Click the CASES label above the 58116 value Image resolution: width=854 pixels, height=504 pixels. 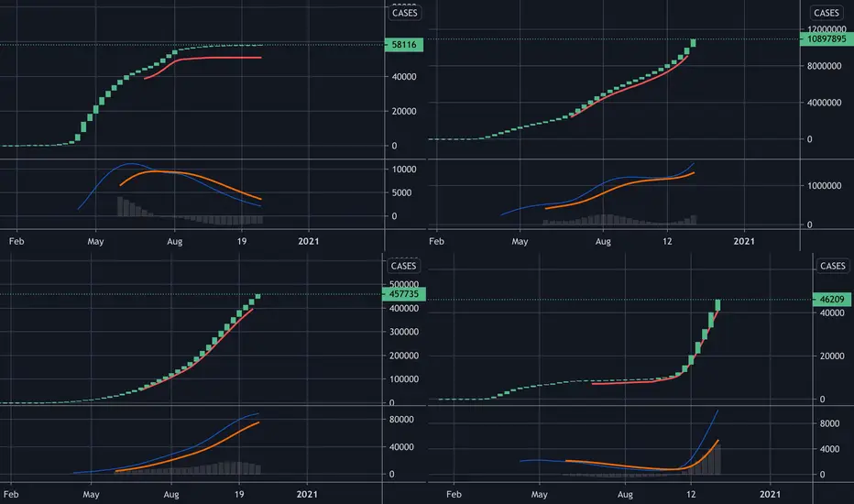(404, 13)
